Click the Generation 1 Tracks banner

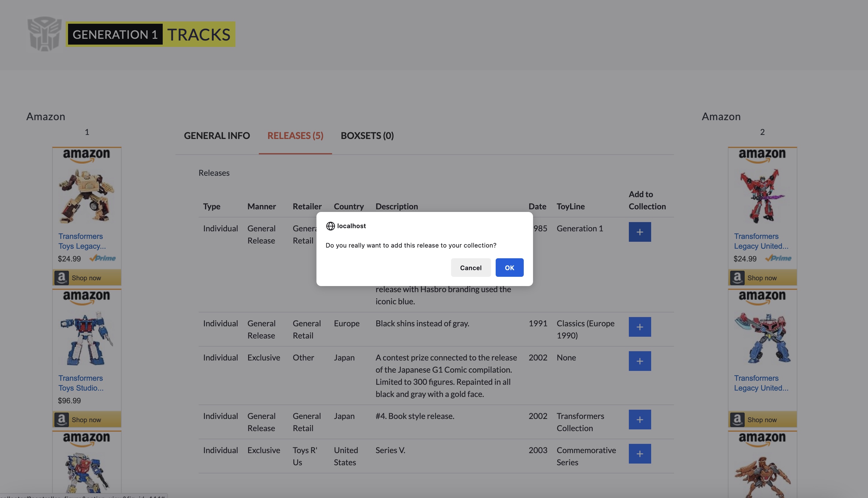tap(151, 34)
